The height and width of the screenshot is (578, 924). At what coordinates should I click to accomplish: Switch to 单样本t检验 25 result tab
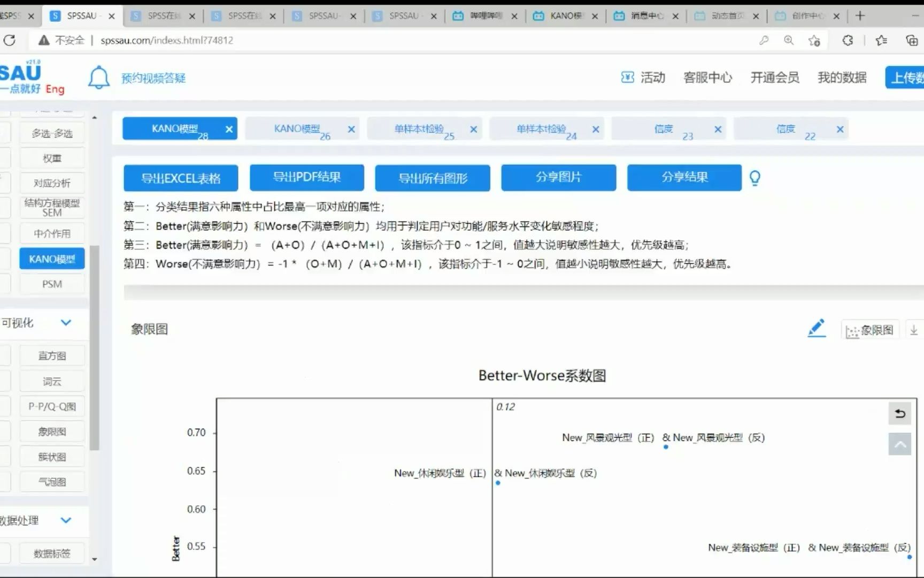coord(424,129)
